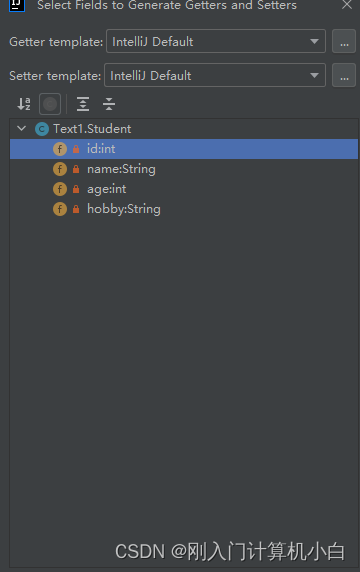
Task: Click the Collapse All icon
Action: 109,104
